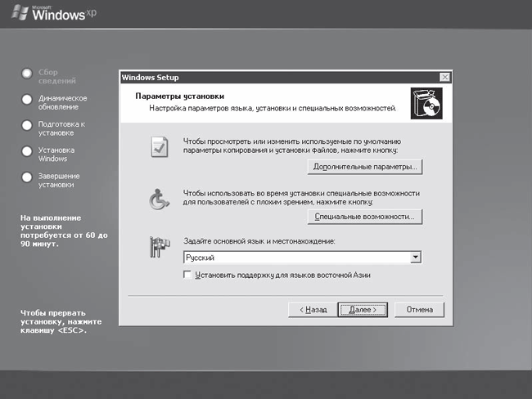This screenshot has width=532, height=399.
Task: Select the Установка Windows step indicator
Action: (27, 151)
